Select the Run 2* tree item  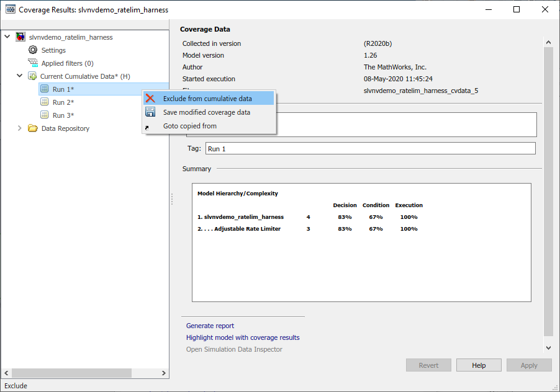63,102
